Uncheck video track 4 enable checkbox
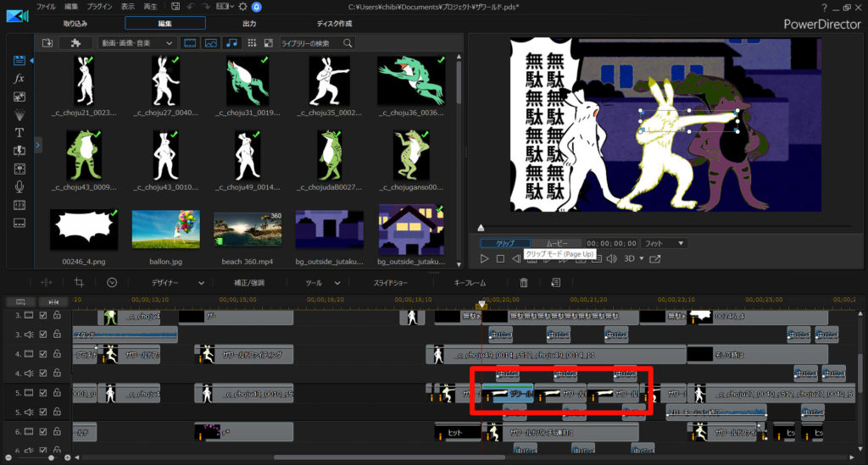This screenshot has height=465, width=868. pos(42,354)
